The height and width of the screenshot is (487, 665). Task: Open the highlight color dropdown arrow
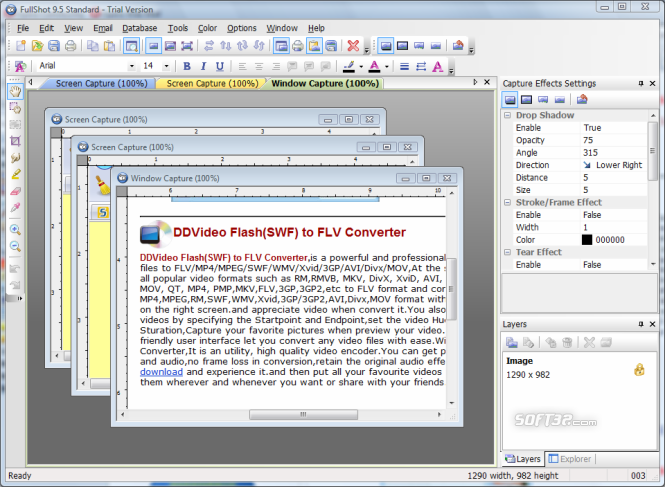pos(361,67)
